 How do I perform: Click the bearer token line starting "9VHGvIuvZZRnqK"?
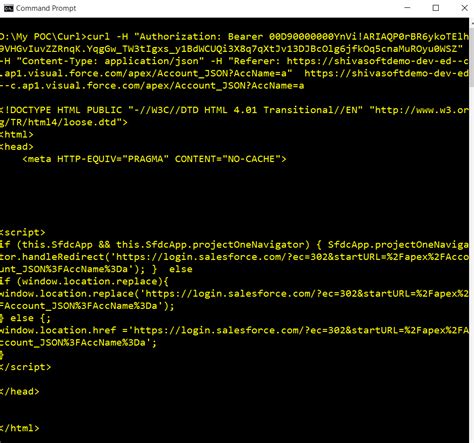coord(231,49)
